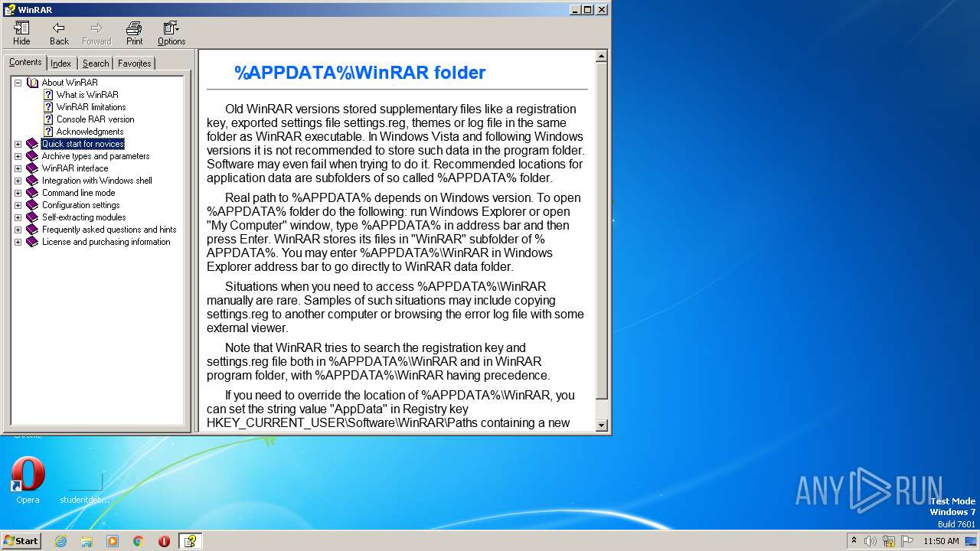
Task: Open the WinRAR limitations topic
Action: click(x=91, y=107)
